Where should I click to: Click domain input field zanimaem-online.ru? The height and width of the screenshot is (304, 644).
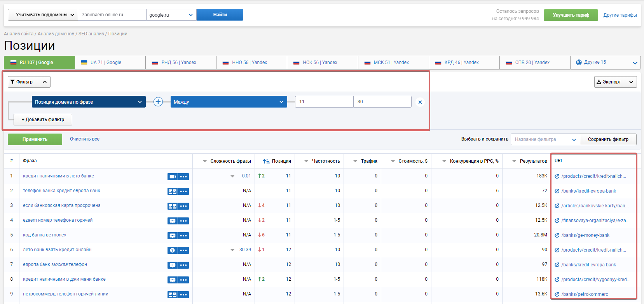(112, 15)
